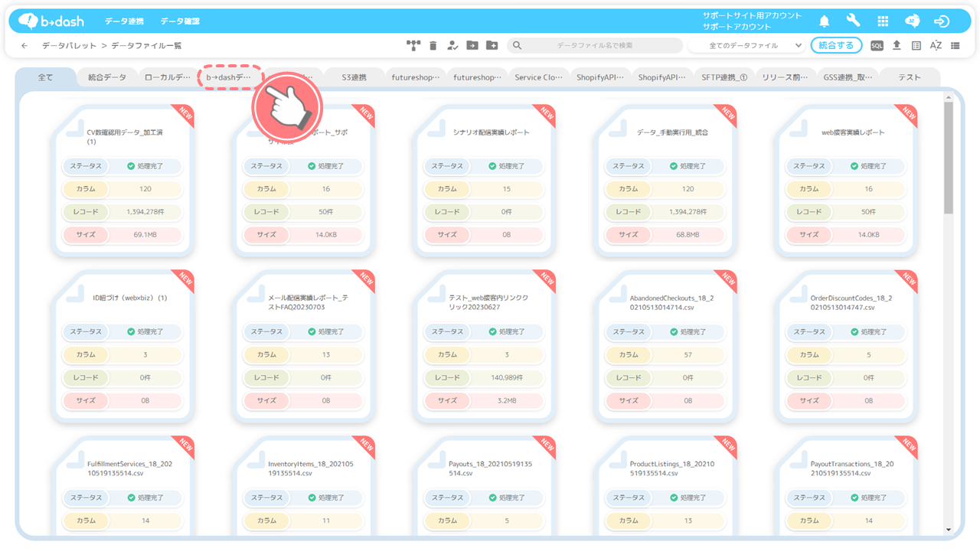Sort files with the AZ icon

tap(936, 46)
